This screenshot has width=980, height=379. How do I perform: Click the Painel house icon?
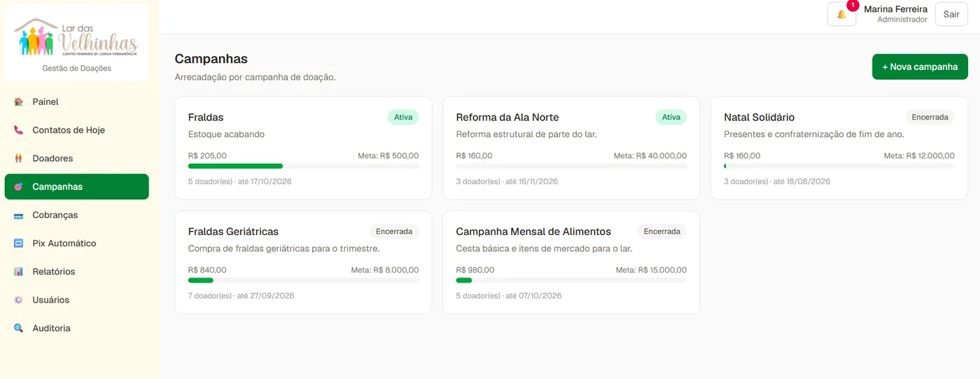click(19, 102)
